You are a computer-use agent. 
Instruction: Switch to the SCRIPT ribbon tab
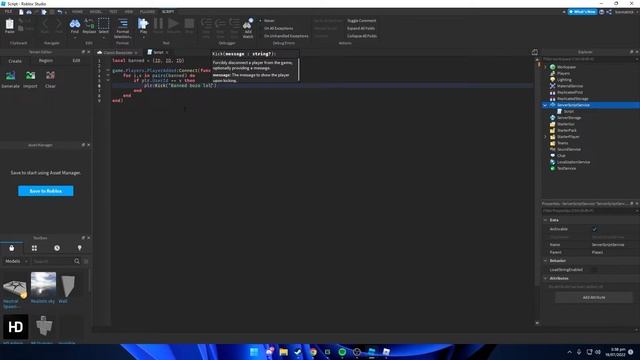pyautogui.click(x=168, y=12)
